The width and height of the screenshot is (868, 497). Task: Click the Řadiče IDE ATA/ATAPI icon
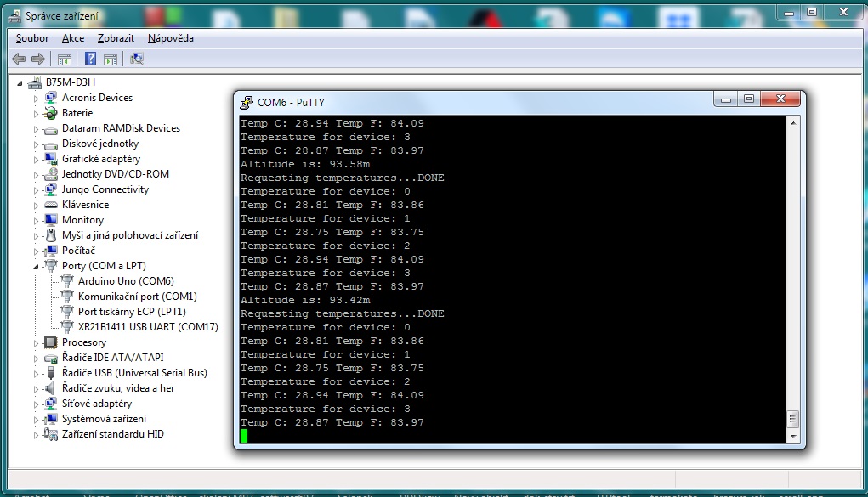click(x=51, y=358)
